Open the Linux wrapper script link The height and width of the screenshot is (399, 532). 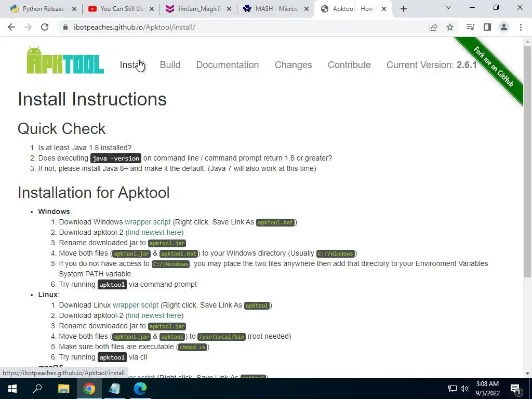136,305
